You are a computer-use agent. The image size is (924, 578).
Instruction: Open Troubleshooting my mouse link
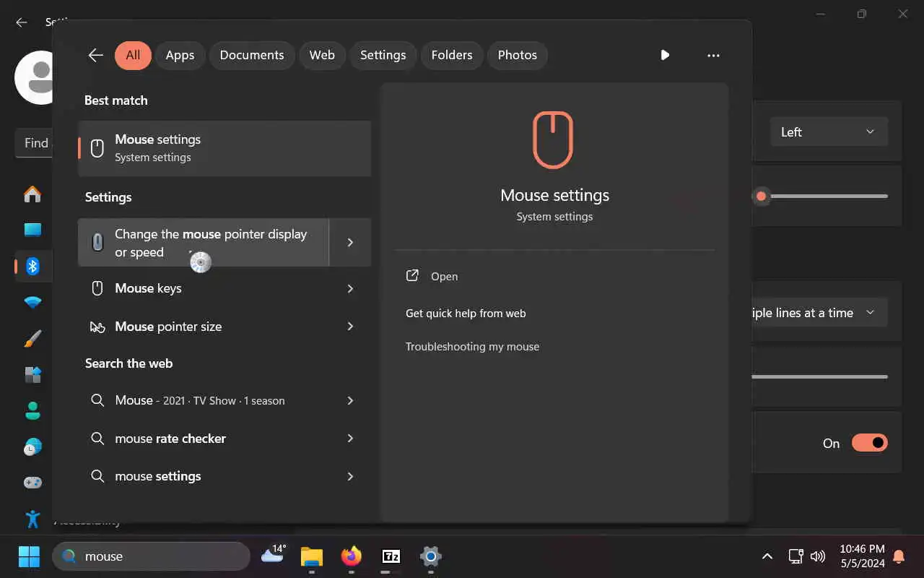[472, 347]
